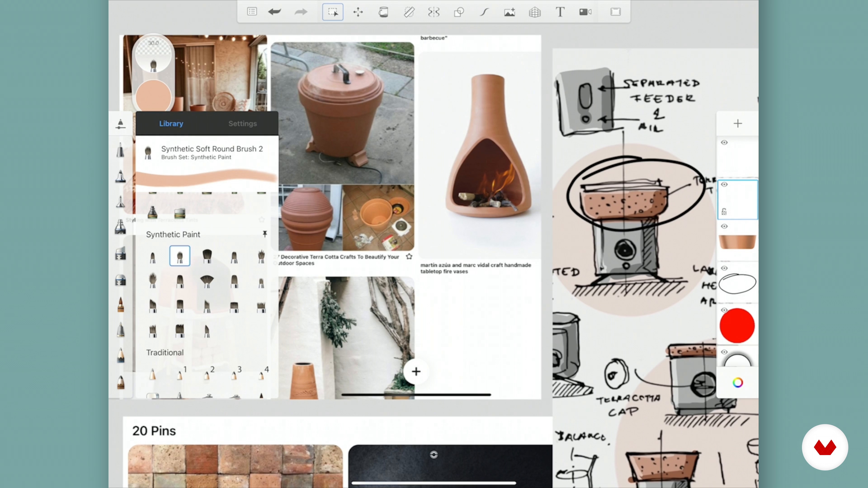This screenshot has width=868, height=488.
Task: Pick the graphite pencil in left brush palette
Action: 121,355
